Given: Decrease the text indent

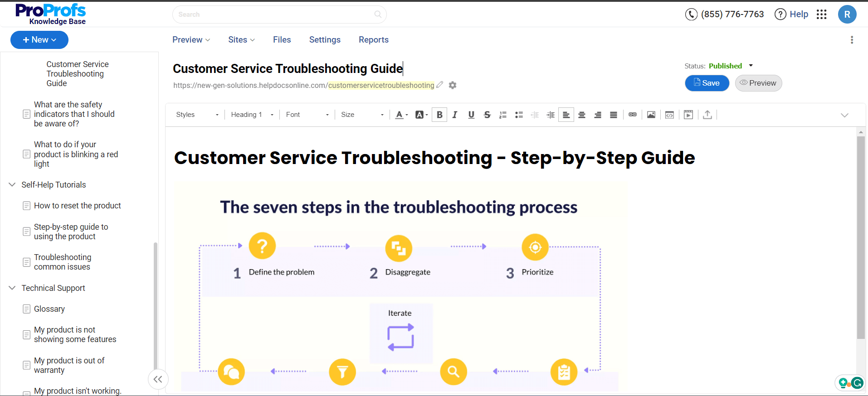Looking at the screenshot, I should point(535,115).
